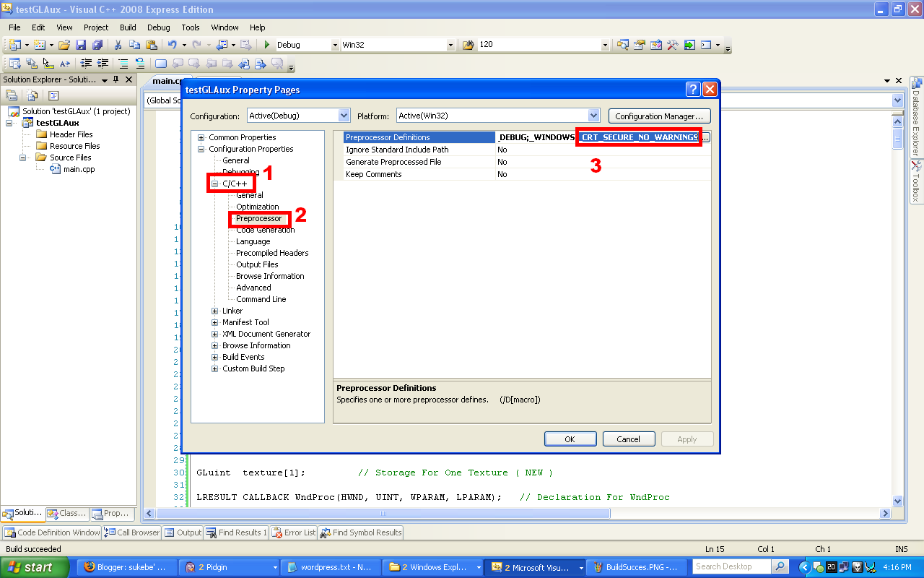The width and height of the screenshot is (924, 578).
Task: Open the Find combo box showing 120
Action: (606, 45)
